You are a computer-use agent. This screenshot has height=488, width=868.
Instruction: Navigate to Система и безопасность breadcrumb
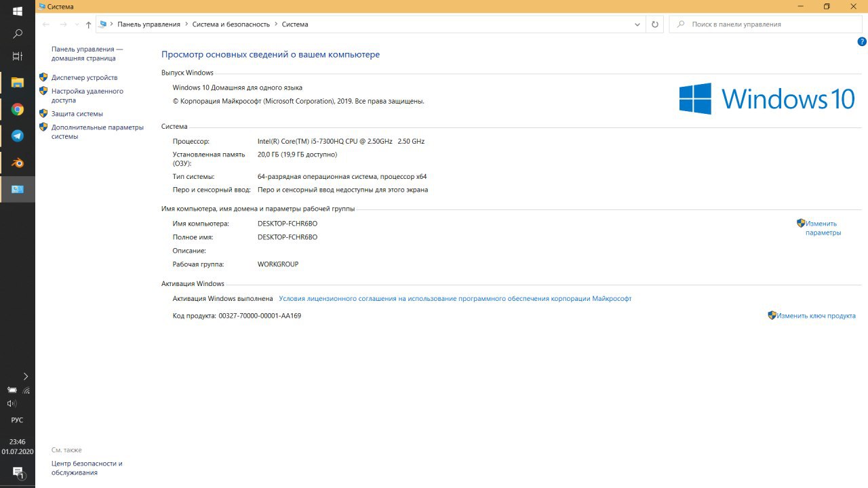[x=231, y=24]
